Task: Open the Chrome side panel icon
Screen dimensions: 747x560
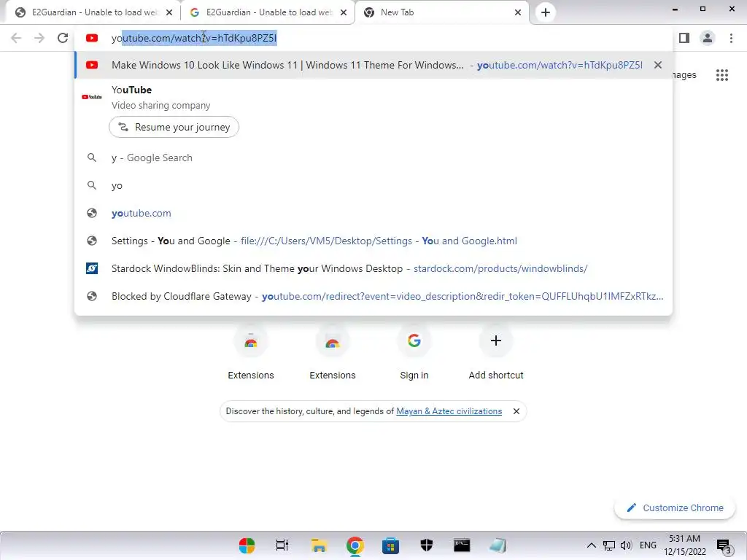Action: click(684, 38)
